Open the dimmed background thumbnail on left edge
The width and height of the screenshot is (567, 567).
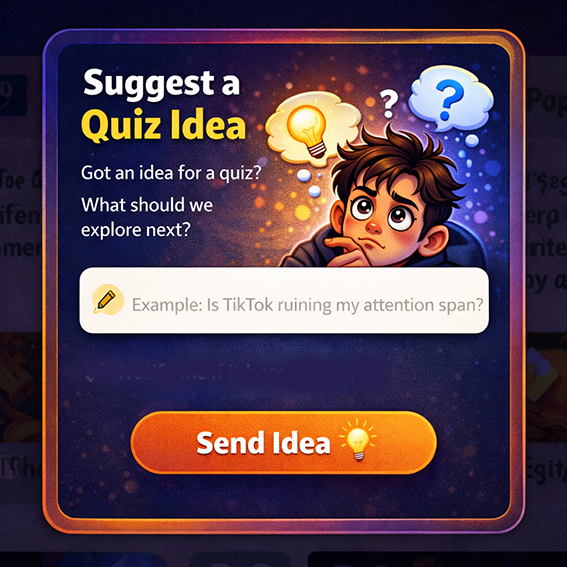point(21,387)
